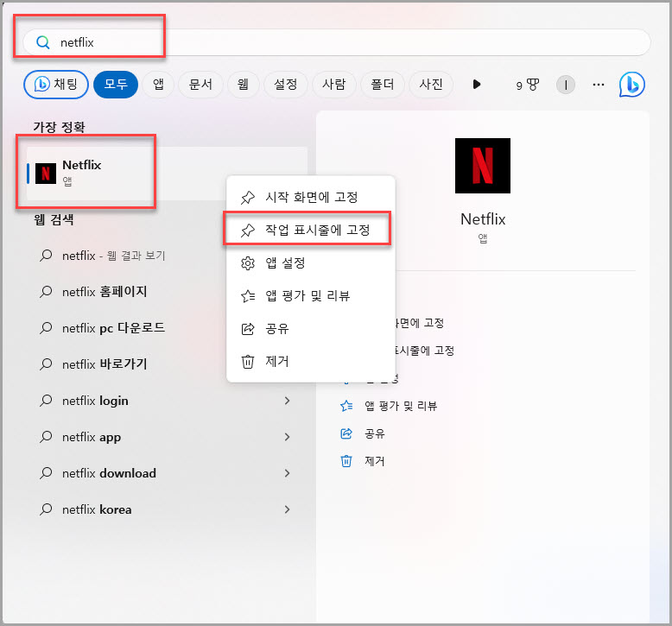This screenshot has width=672, height=626.
Task: Choose 앱 설정 in context menu
Action: (x=311, y=262)
